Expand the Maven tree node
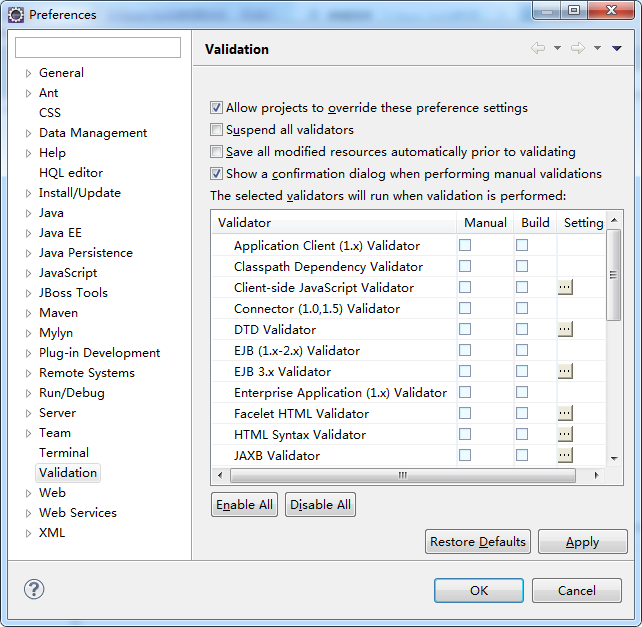Screen dimensions: 642x627 coord(28,313)
